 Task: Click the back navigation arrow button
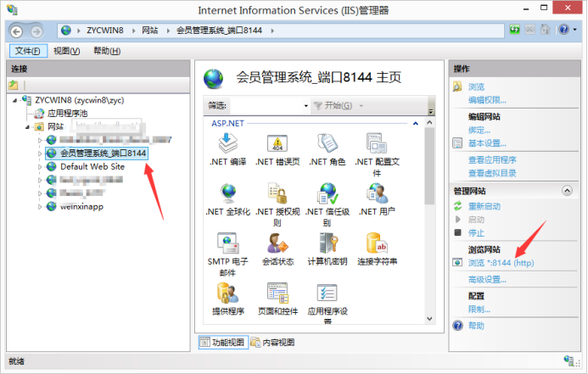pos(16,31)
